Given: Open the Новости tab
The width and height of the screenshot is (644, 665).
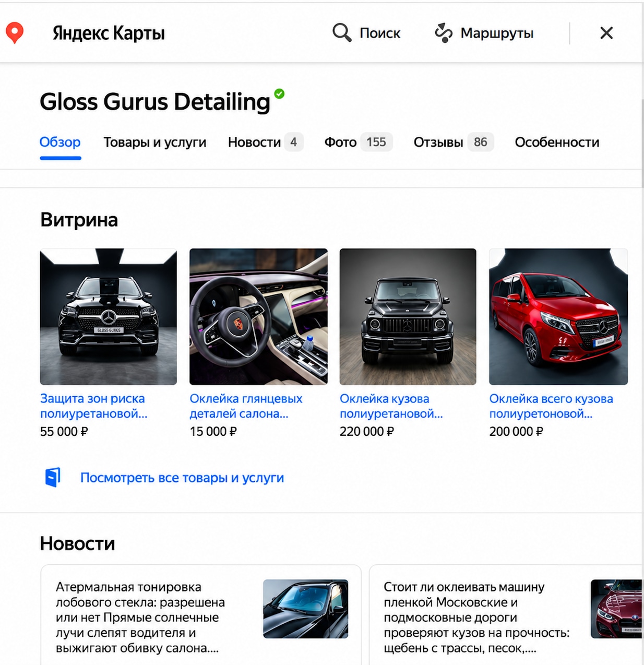Looking at the screenshot, I should [254, 142].
